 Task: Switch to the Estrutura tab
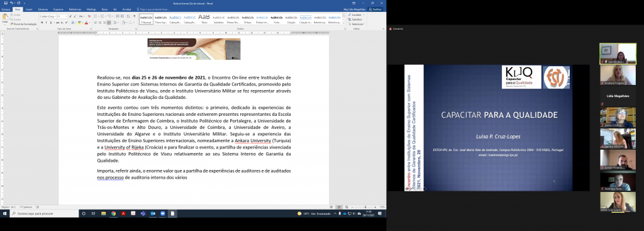coord(43,9)
